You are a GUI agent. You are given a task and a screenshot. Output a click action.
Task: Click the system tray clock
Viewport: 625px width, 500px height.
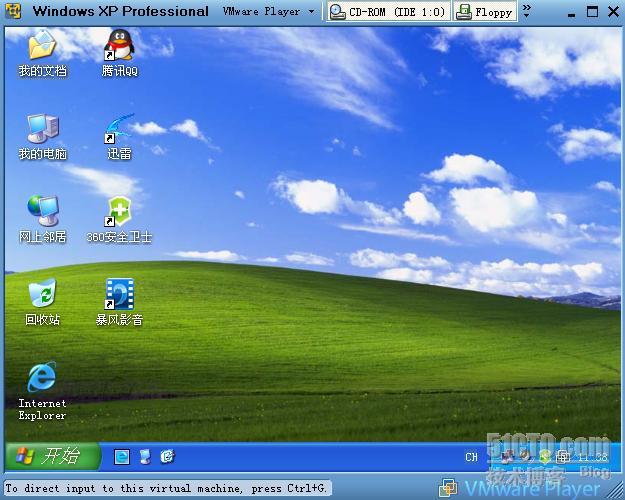[593, 457]
